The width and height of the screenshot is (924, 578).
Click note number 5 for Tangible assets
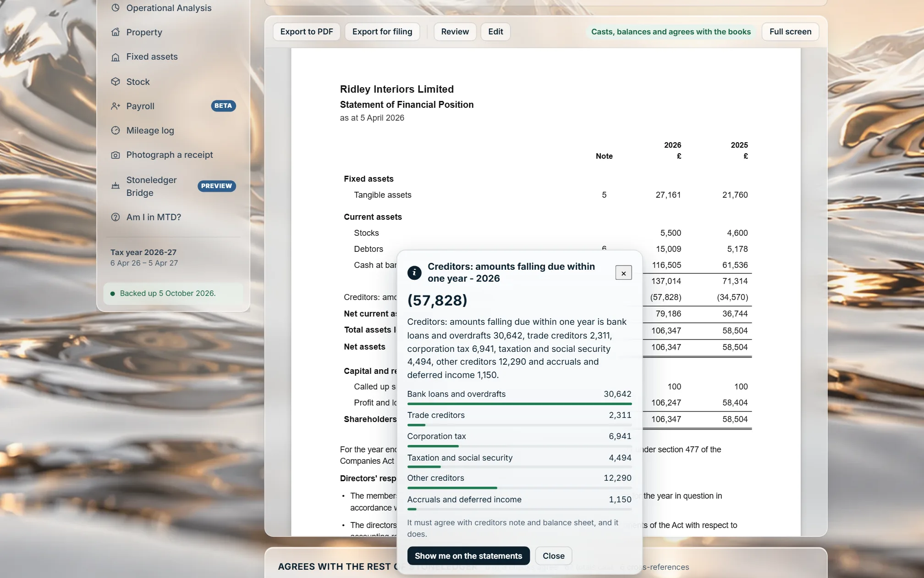point(604,195)
